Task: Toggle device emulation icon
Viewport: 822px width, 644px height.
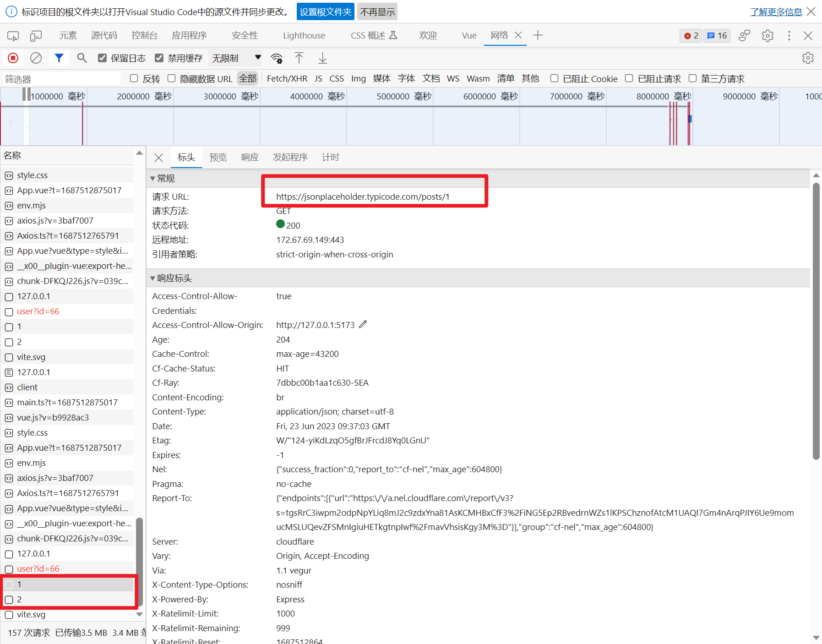Action: 36,36
